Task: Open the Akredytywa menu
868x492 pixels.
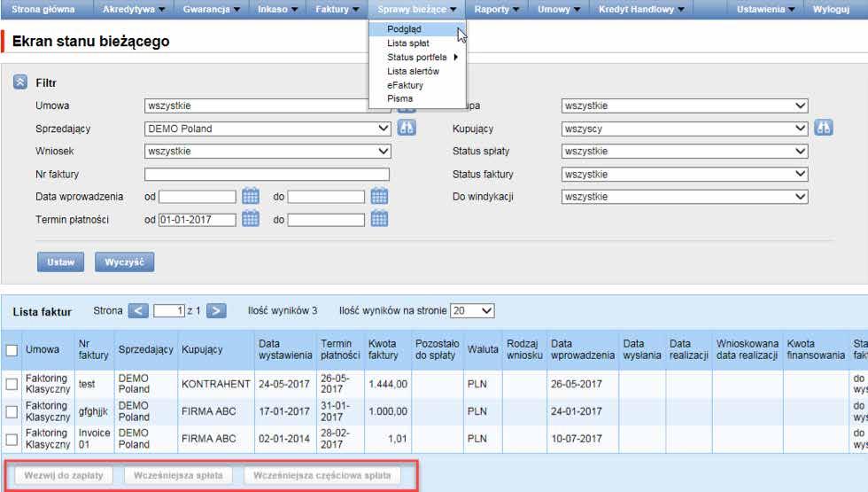Action: [x=134, y=10]
